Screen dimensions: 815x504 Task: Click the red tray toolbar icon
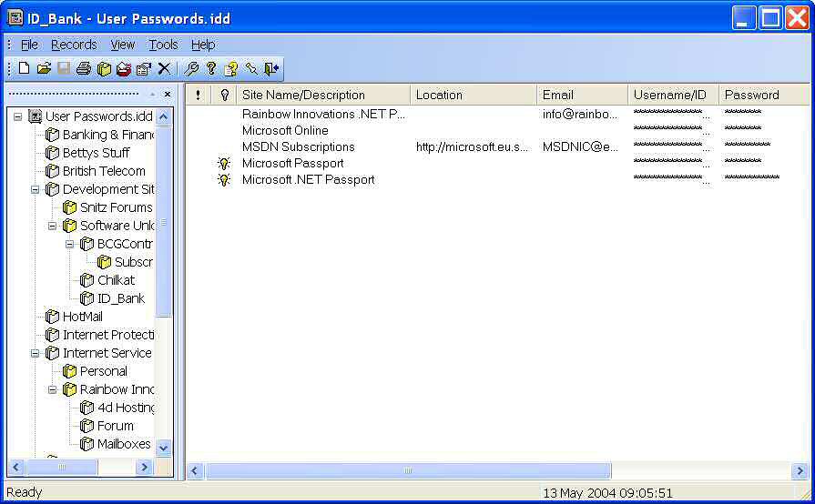pyautogui.click(x=124, y=68)
